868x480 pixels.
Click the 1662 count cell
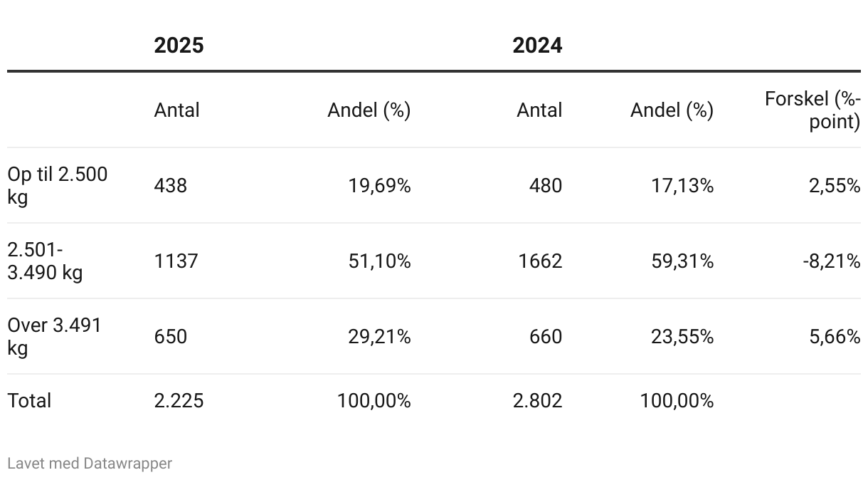click(x=540, y=261)
